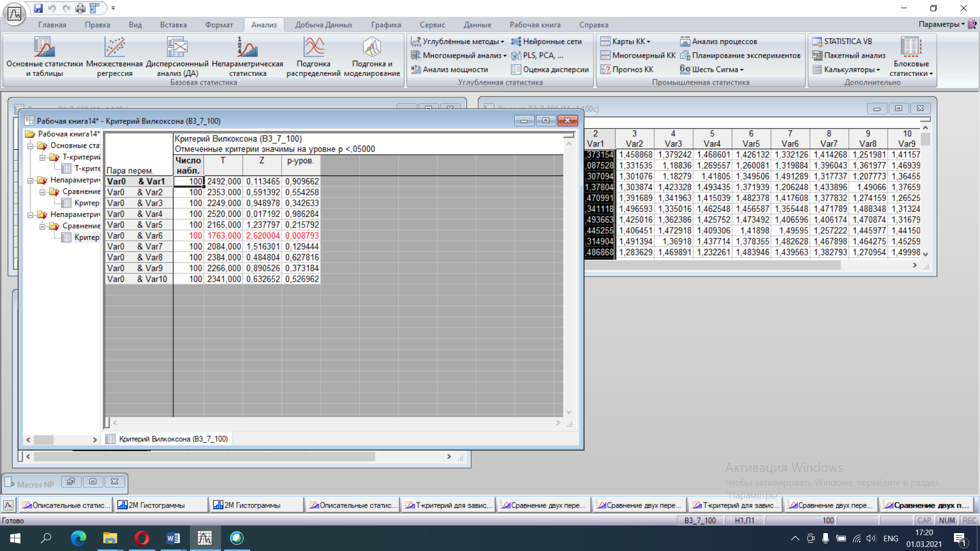
Task: Open File Explorer from taskbar
Action: [110, 538]
